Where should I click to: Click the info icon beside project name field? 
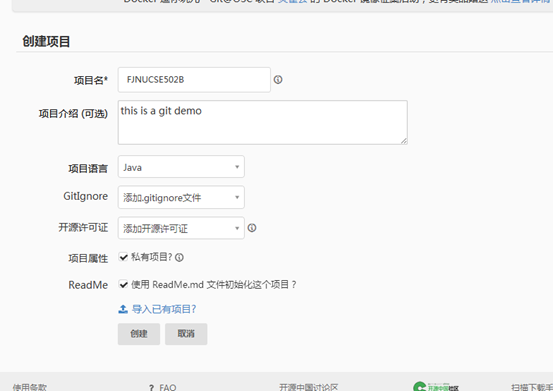click(x=278, y=80)
